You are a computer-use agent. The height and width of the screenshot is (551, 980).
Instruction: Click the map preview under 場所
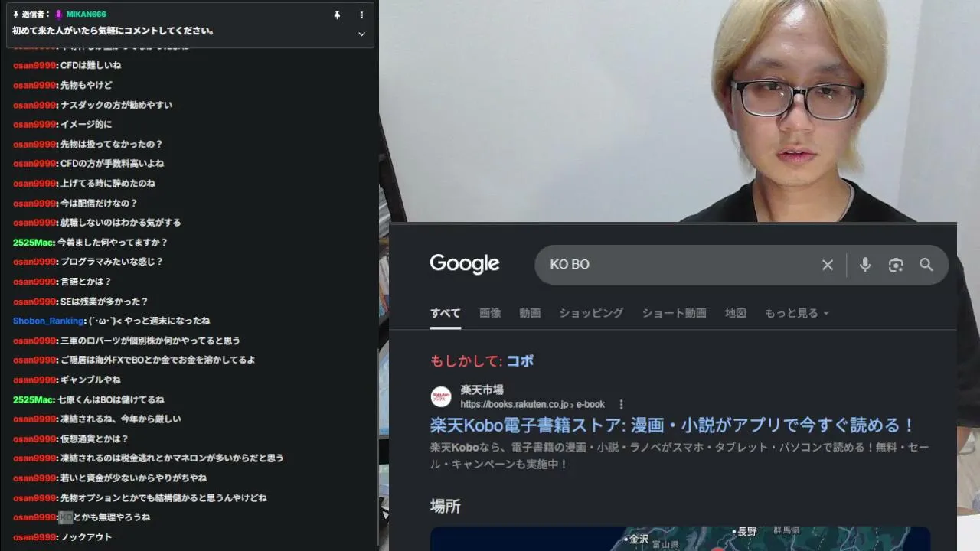coord(680,539)
